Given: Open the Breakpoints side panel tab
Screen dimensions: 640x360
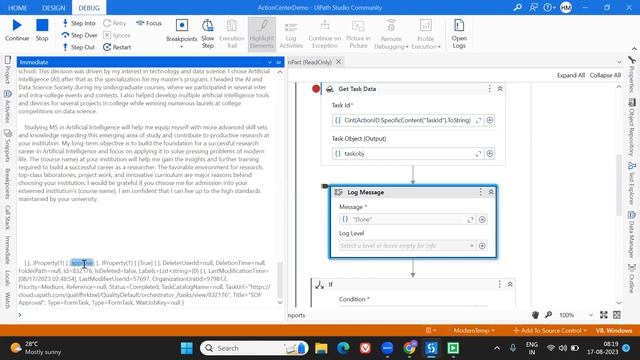Looking at the screenshot, I should coord(7,184).
